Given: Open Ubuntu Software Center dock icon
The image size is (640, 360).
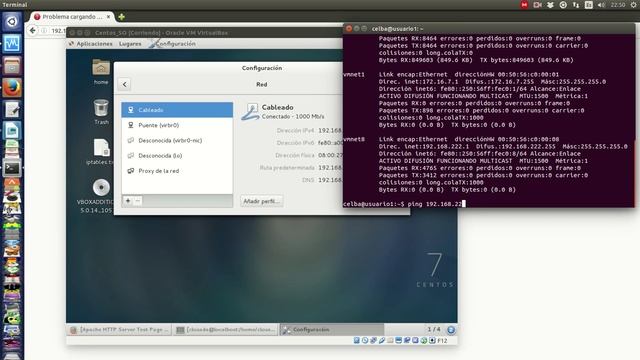Looking at the screenshot, I should point(11,184).
